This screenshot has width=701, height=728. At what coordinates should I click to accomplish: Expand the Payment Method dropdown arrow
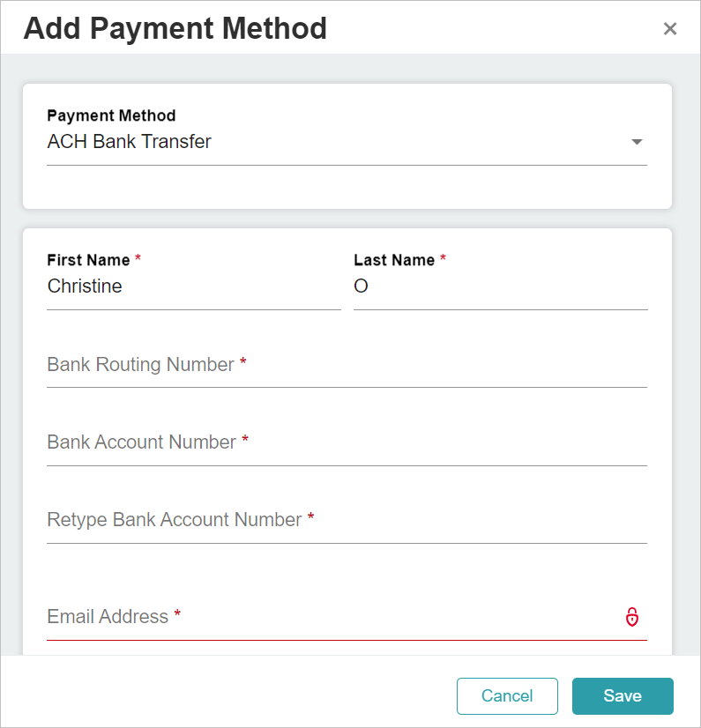click(x=637, y=142)
